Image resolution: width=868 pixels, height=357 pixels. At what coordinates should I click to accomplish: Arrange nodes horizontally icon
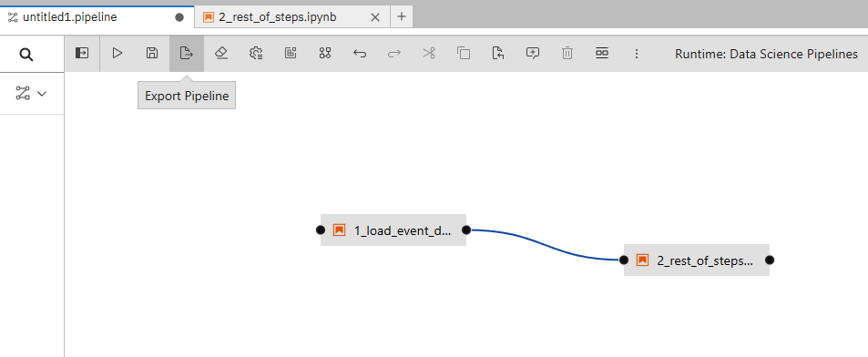[x=602, y=53]
